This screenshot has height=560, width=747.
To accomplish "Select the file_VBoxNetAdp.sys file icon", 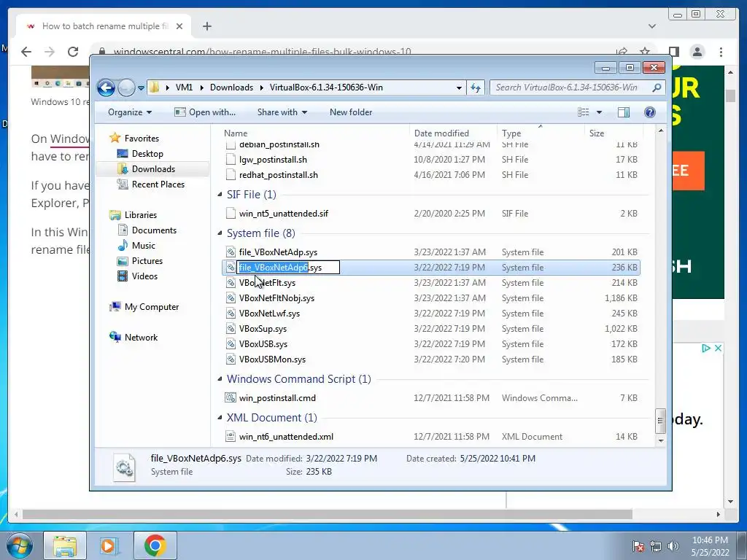I will pos(231,252).
